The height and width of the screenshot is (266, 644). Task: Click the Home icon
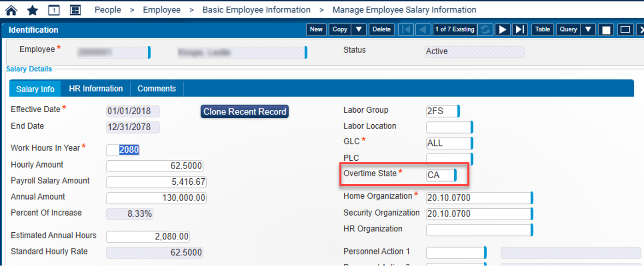pyautogui.click(x=11, y=9)
